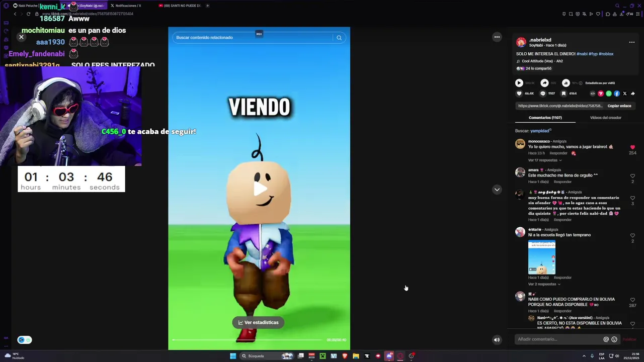Like the Bolivia comment with 287 likes
644x362 pixels.
[632, 300]
